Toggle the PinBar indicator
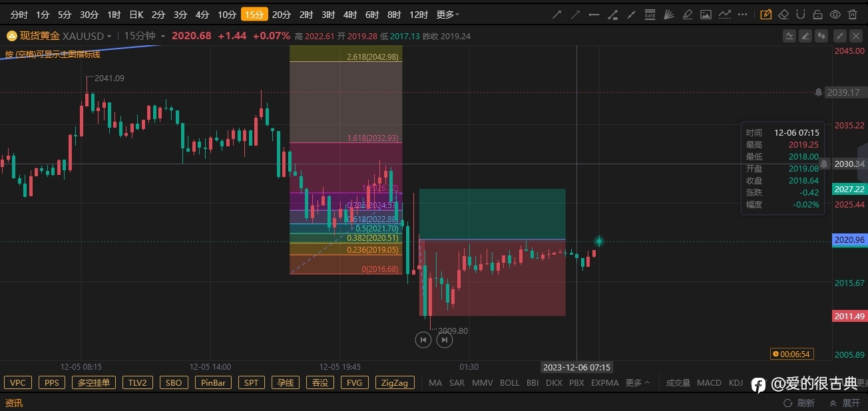 (x=214, y=382)
